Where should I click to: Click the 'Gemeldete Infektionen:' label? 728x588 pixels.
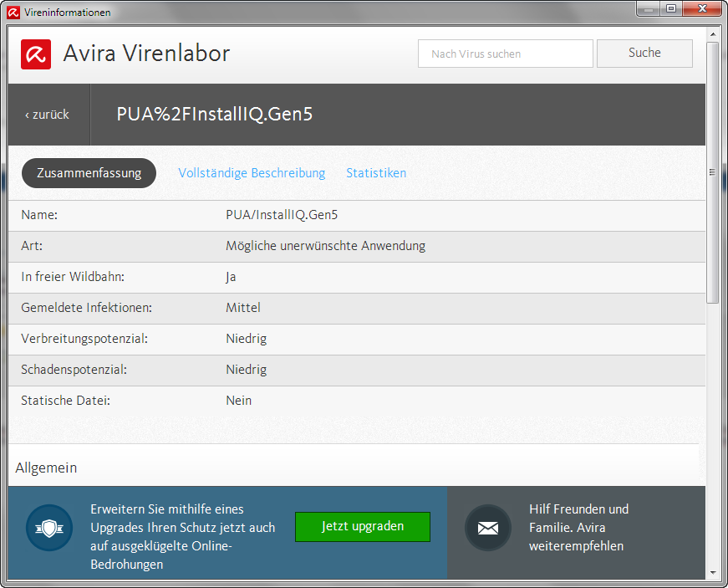pyautogui.click(x=86, y=308)
